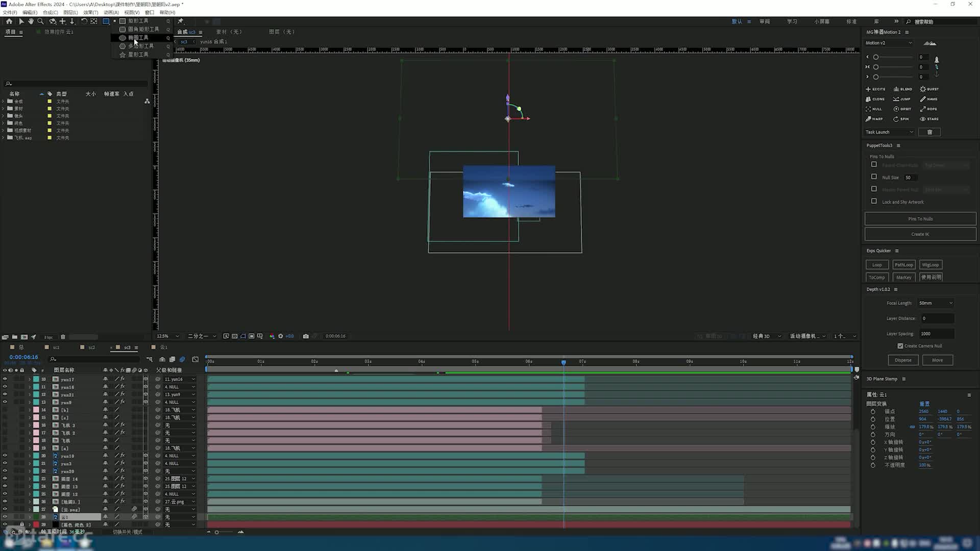The height and width of the screenshot is (551, 980).
Task: Click the timeline layer search field
Action: click(x=94, y=360)
